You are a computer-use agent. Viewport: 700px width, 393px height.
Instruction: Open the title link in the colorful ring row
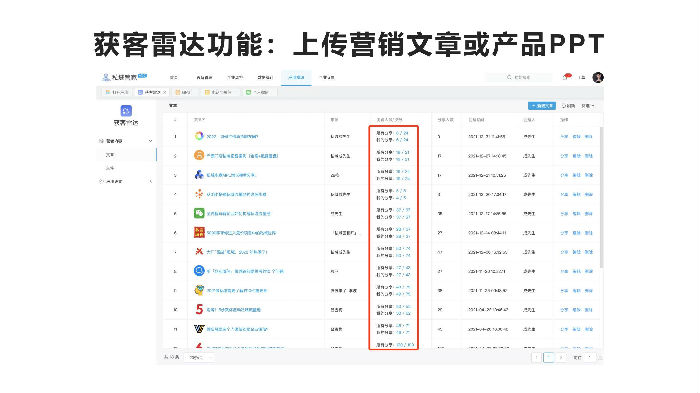click(x=232, y=136)
